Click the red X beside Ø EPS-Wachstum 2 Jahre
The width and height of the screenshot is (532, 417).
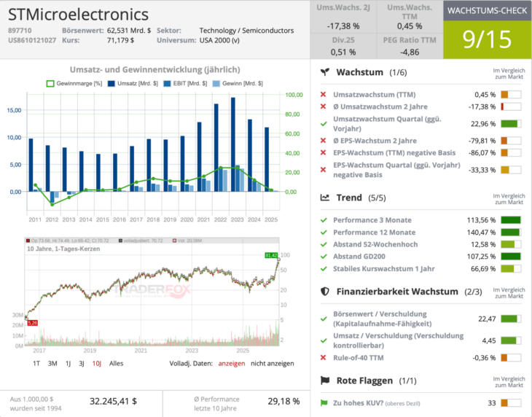click(x=323, y=141)
